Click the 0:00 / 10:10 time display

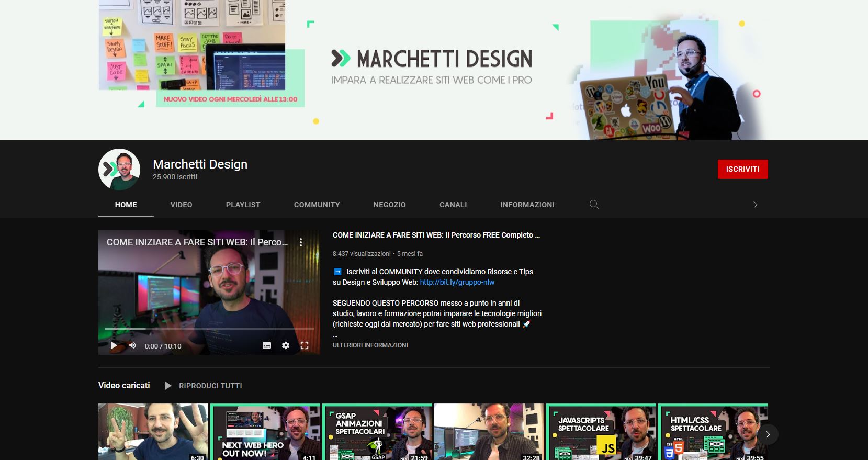(163, 346)
